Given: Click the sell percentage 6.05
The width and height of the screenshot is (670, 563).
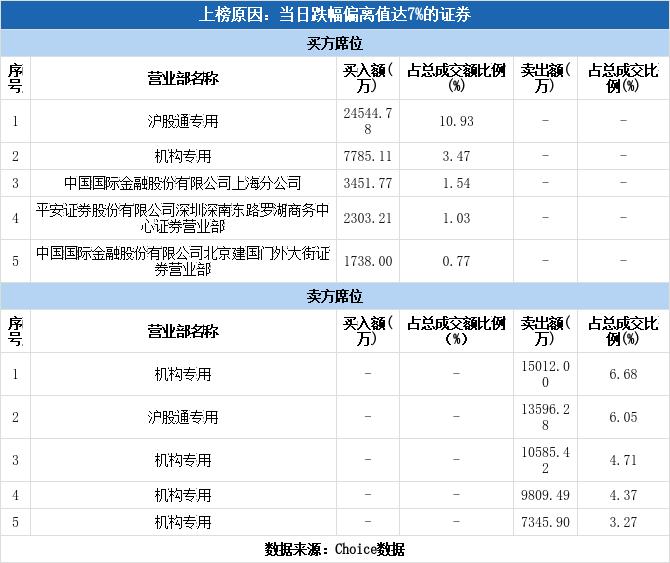Looking at the screenshot, I should tap(623, 417).
